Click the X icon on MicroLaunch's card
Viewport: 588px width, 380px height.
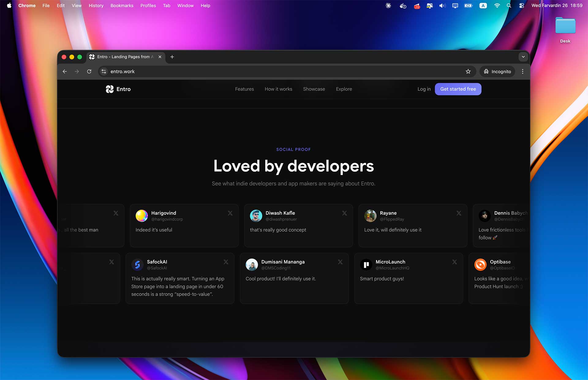454,262
